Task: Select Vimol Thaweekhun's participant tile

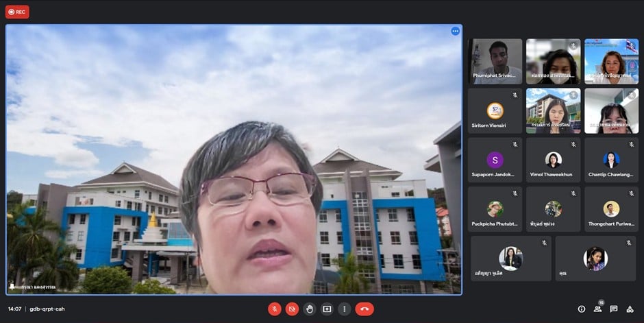Action: click(553, 160)
